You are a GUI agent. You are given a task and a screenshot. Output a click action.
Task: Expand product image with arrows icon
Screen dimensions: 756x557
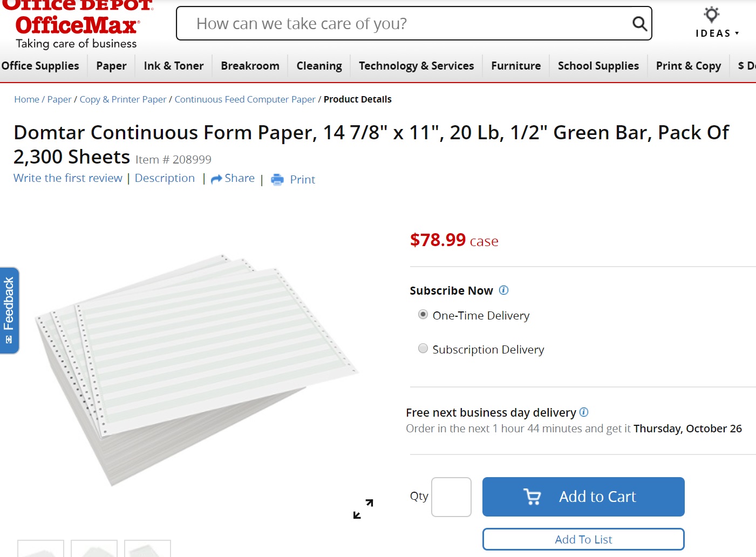pos(363,509)
